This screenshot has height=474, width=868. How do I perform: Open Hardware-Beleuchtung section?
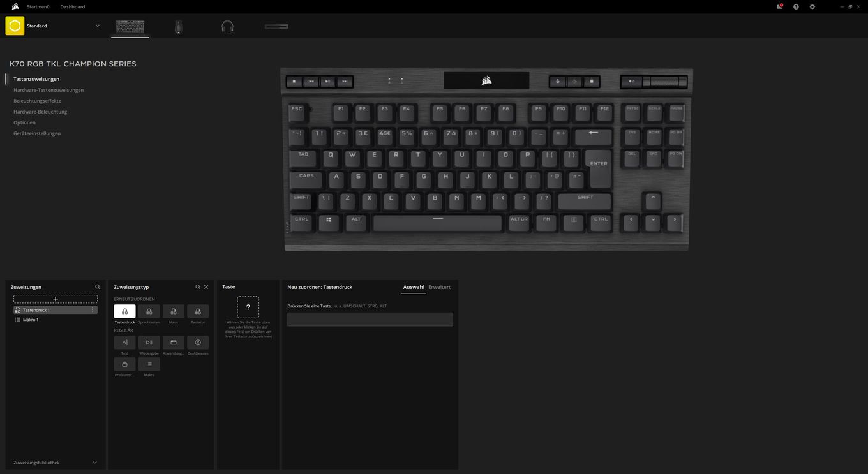(x=40, y=112)
